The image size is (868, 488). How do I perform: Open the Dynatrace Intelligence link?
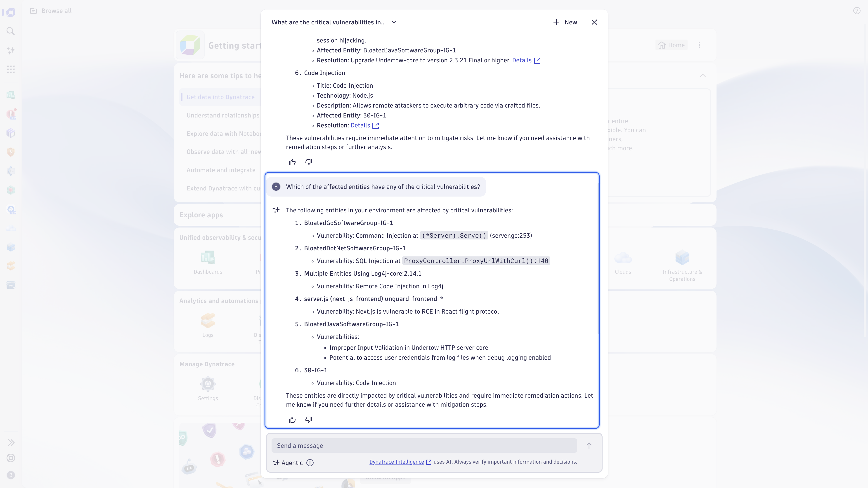click(x=396, y=462)
